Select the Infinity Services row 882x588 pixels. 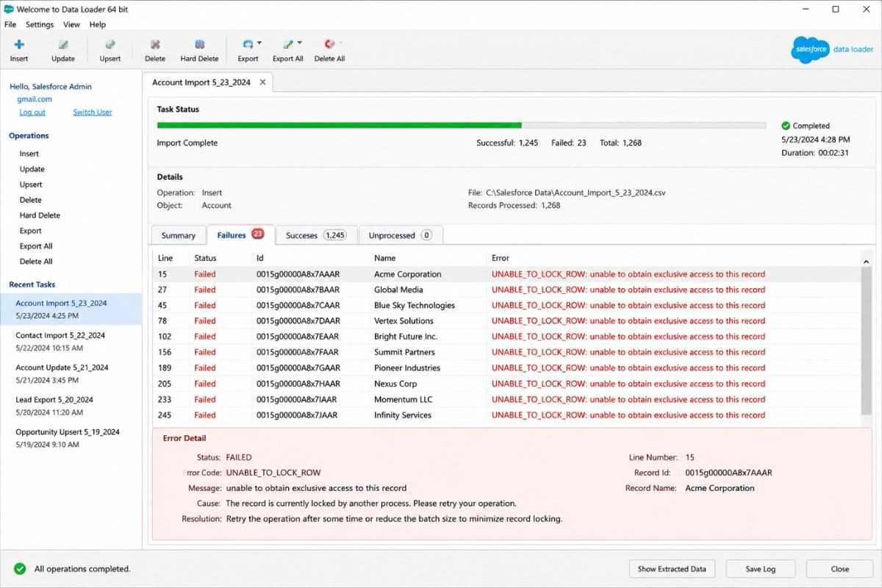tap(506, 415)
